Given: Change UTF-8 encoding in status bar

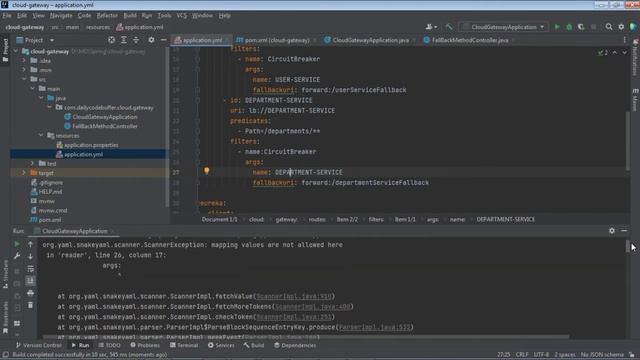Looking at the screenshot, I should (541, 354).
